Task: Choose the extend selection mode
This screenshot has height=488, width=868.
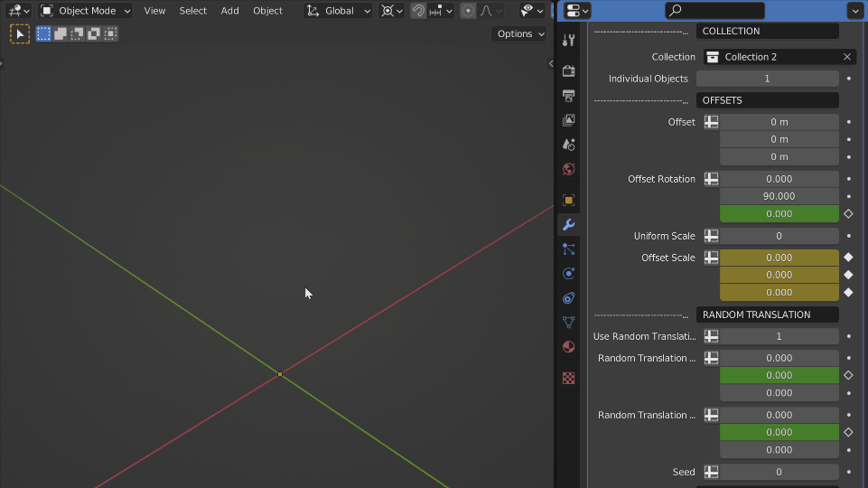Action: point(61,33)
